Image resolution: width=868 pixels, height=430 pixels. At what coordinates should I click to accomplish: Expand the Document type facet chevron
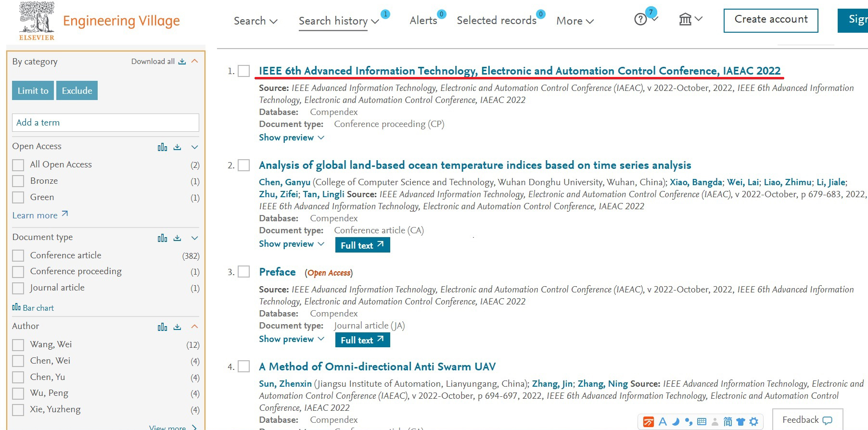(x=195, y=238)
